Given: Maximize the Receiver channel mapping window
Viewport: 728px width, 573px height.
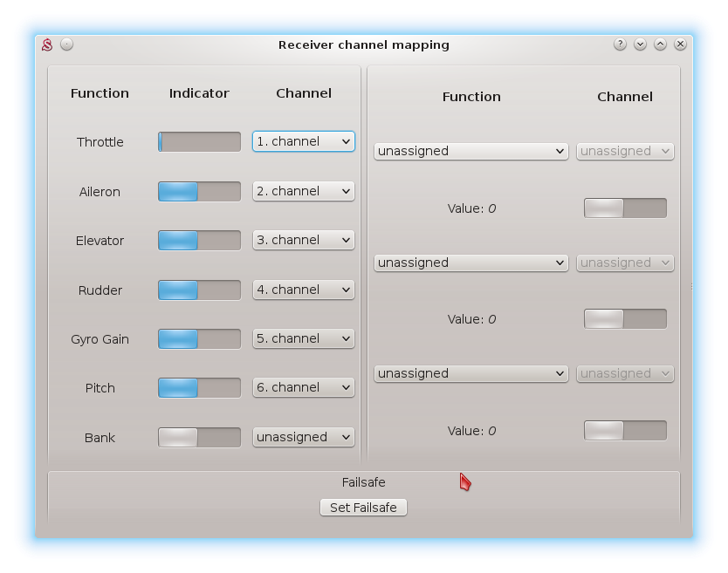Looking at the screenshot, I should tap(660, 44).
